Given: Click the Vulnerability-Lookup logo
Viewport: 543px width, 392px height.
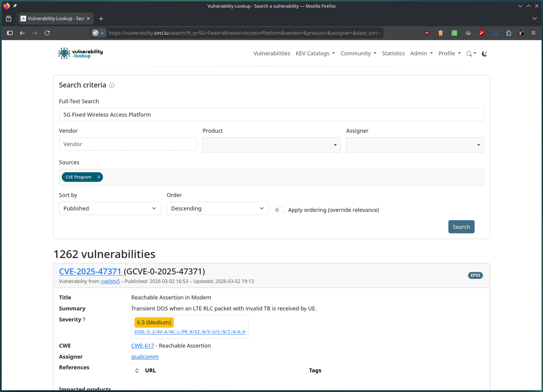Looking at the screenshot, I should click(80, 53).
